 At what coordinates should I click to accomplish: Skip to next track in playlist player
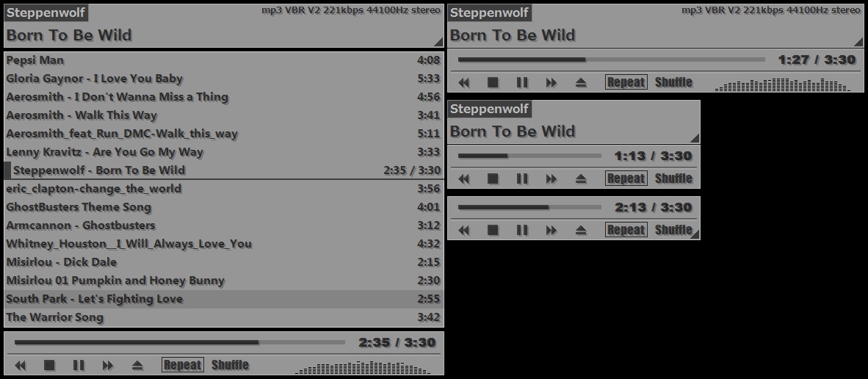(108, 365)
